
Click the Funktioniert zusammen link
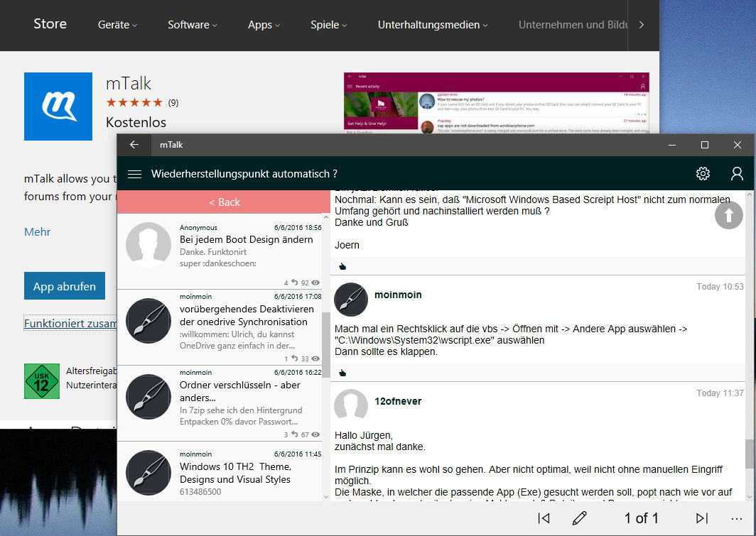pyautogui.click(x=70, y=323)
